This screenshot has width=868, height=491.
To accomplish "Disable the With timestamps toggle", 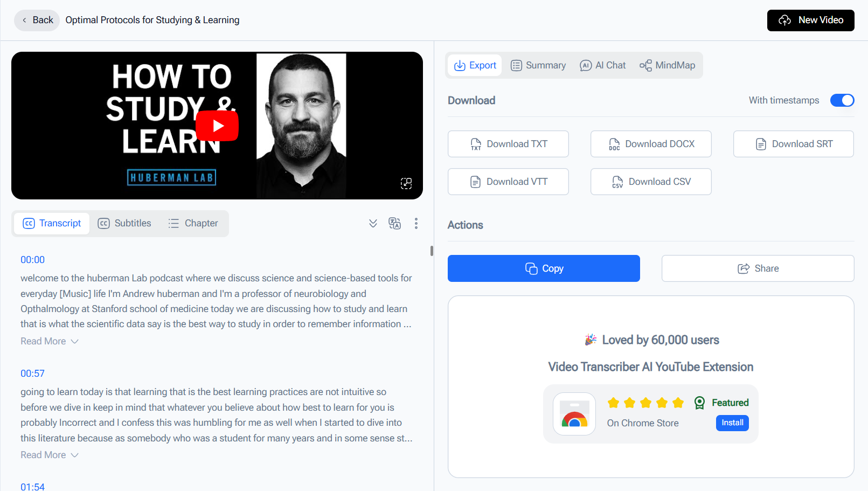I will 842,100.
